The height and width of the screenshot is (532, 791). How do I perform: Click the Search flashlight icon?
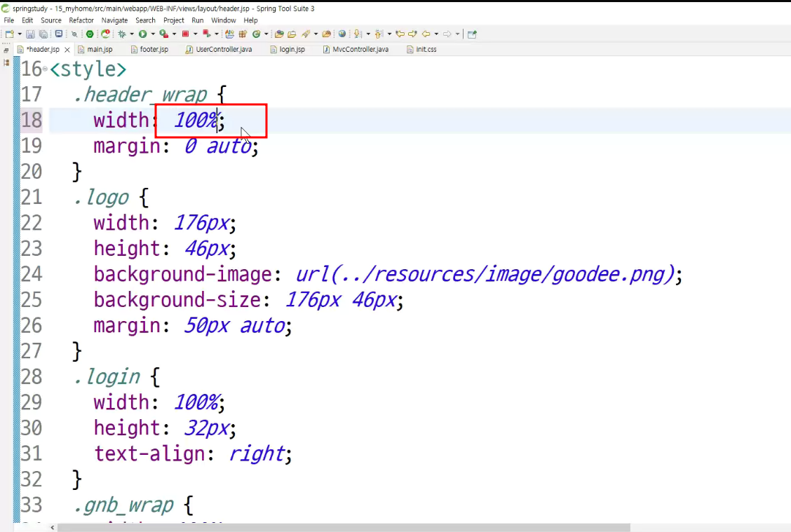point(306,34)
